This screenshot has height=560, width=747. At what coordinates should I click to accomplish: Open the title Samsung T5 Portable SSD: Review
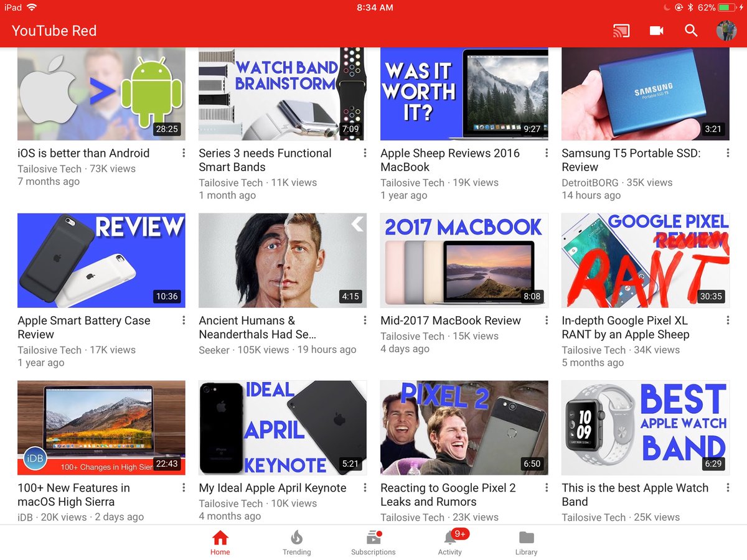(631, 160)
